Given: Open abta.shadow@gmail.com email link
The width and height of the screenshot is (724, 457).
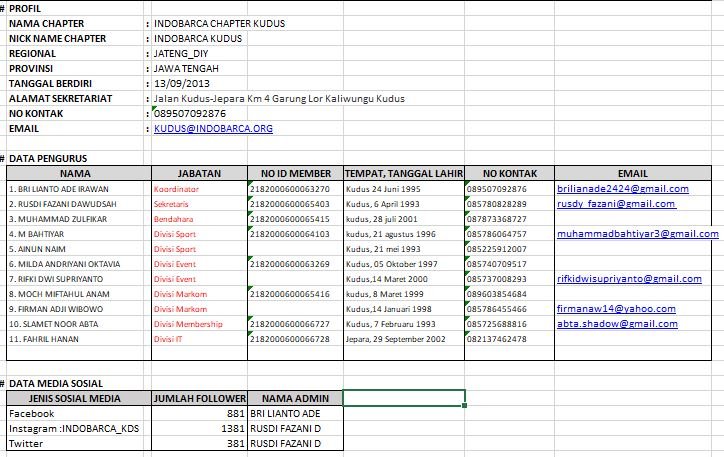Looking at the screenshot, I should click(x=617, y=324).
